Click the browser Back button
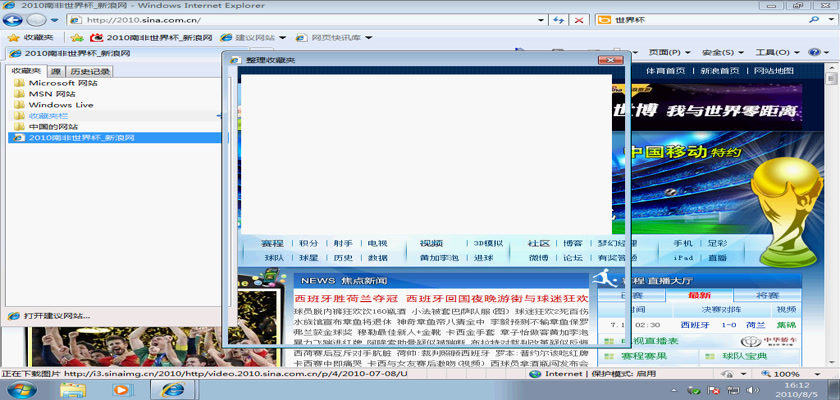 (13, 20)
